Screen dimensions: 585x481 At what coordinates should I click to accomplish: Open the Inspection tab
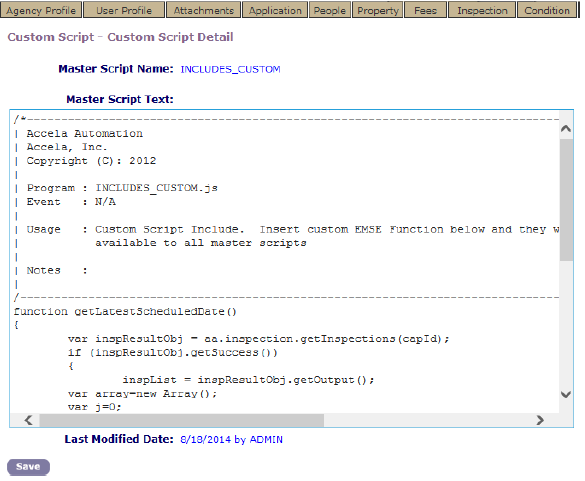click(482, 10)
